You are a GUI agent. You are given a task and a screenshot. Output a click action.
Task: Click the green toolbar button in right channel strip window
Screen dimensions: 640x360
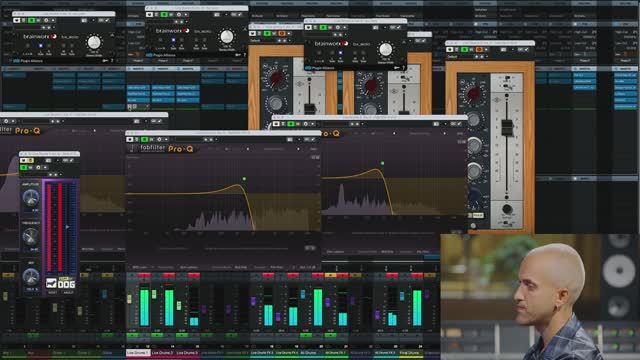[x=464, y=50]
